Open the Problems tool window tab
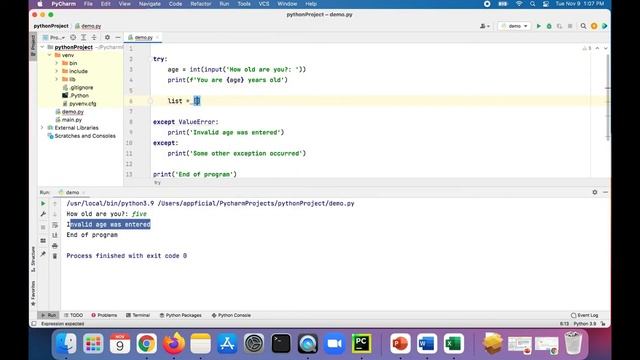 point(104,315)
